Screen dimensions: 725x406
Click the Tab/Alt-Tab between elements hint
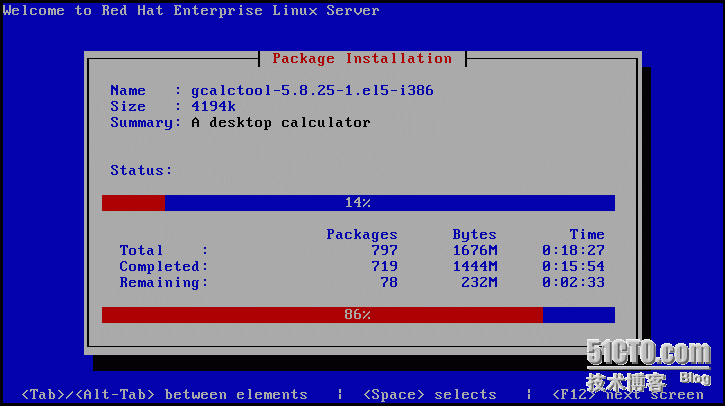pyautogui.click(x=165, y=394)
